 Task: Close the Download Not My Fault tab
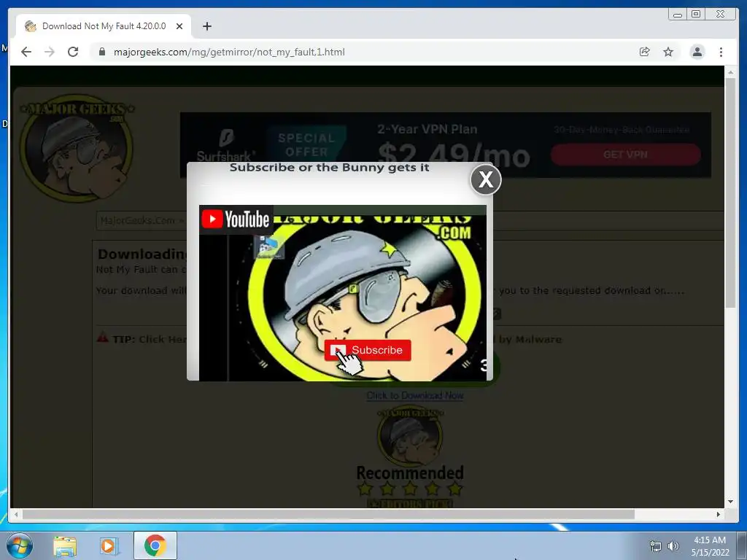pyautogui.click(x=179, y=26)
